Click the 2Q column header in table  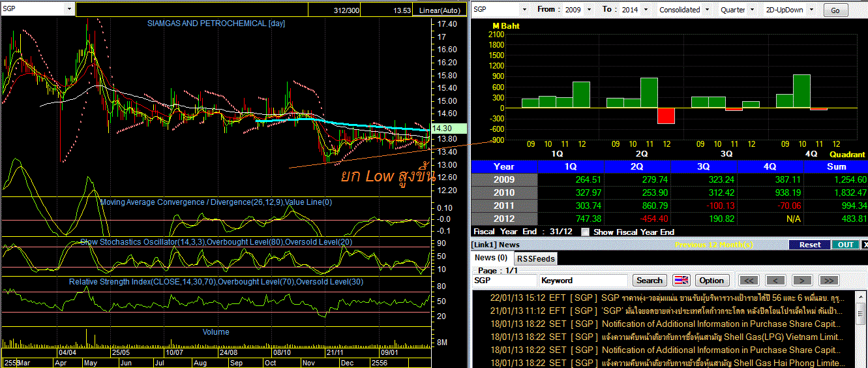(637, 166)
